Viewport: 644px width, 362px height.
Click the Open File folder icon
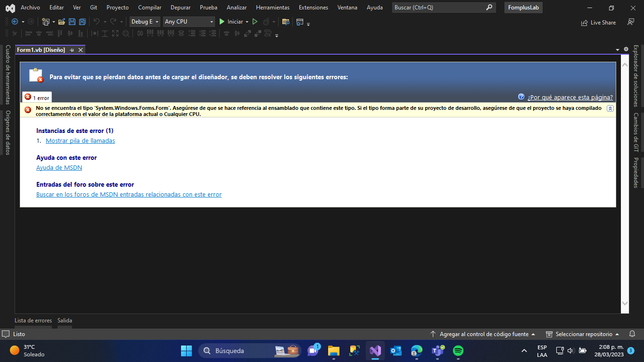click(61, 22)
